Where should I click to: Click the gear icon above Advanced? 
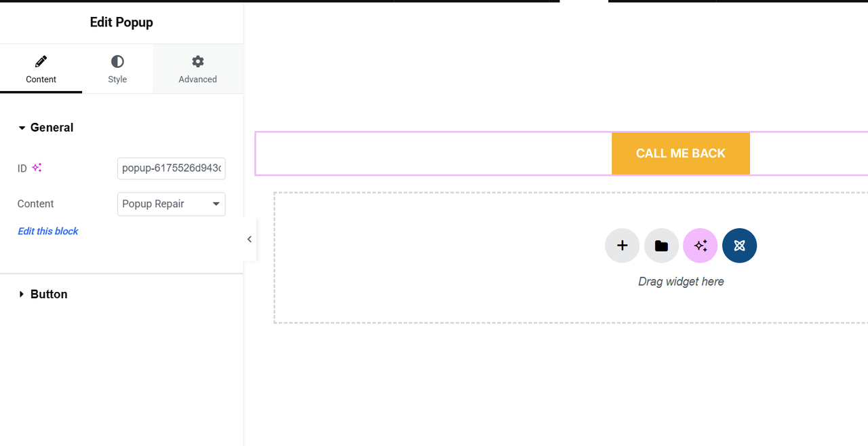click(198, 62)
